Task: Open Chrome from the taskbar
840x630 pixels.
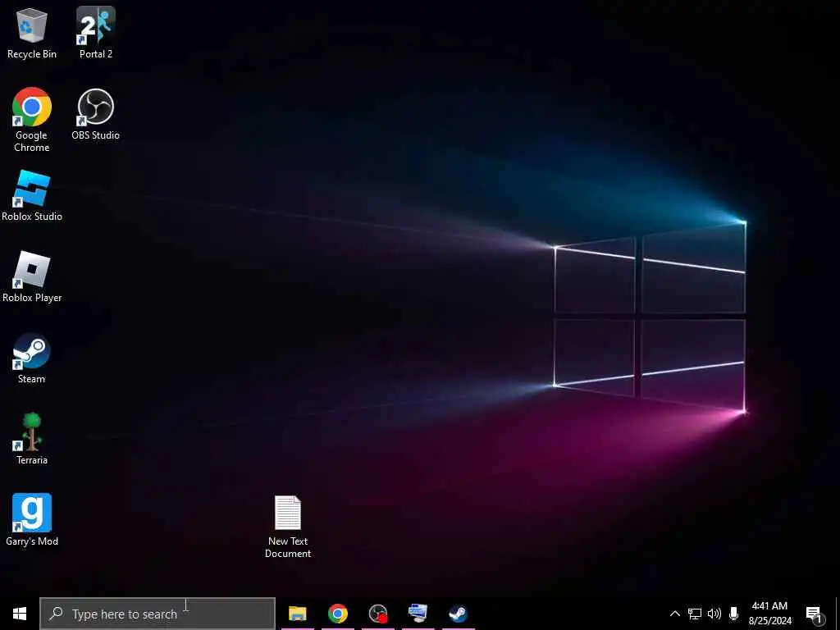Action: tap(337, 614)
